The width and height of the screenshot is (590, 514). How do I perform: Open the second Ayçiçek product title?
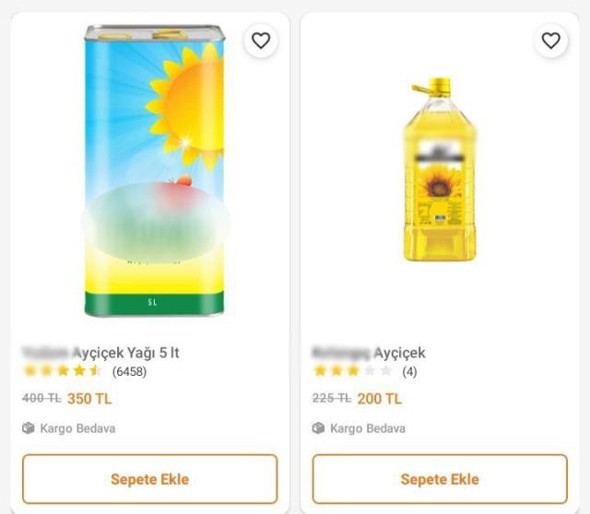(369, 353)
